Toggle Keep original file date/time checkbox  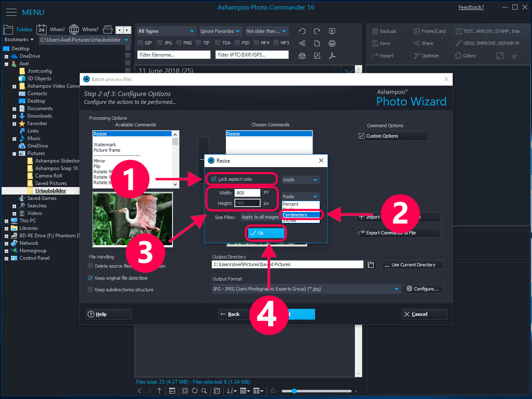(90, 278)
